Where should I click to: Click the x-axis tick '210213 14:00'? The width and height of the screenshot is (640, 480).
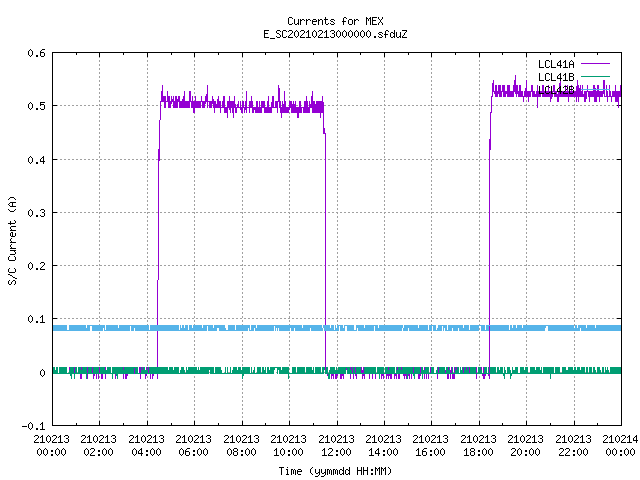tap(383, 446)
